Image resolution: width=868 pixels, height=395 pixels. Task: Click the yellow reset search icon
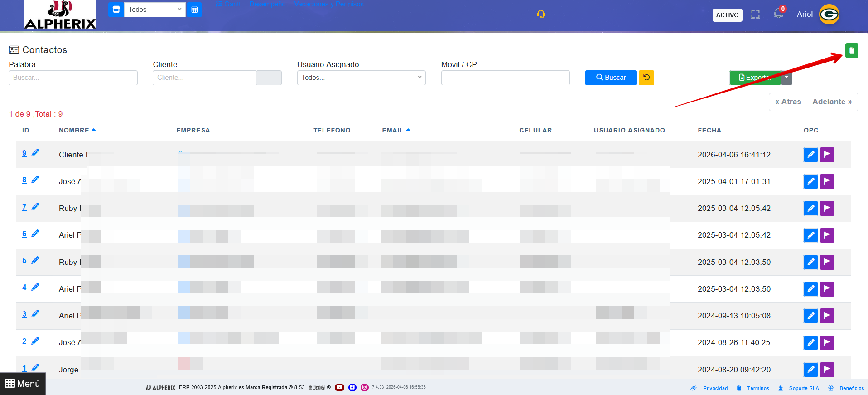pyautogui.click(x=646, y=78)
